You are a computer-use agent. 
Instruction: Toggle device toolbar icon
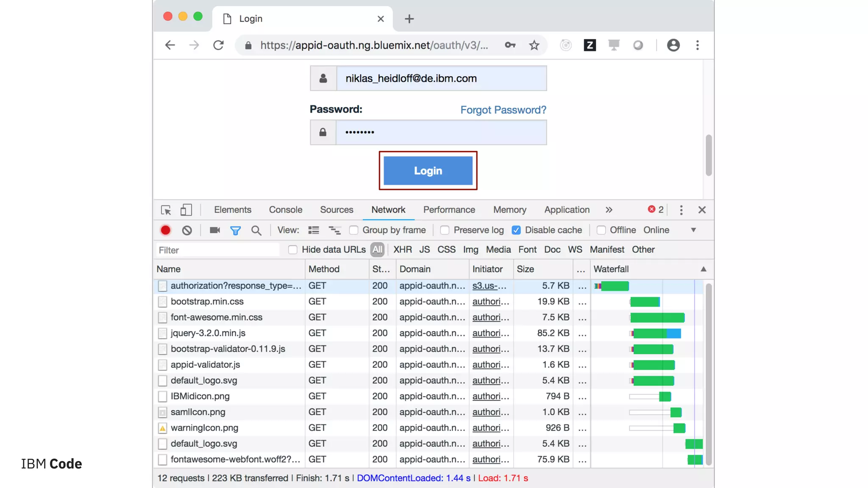[186, 210]
